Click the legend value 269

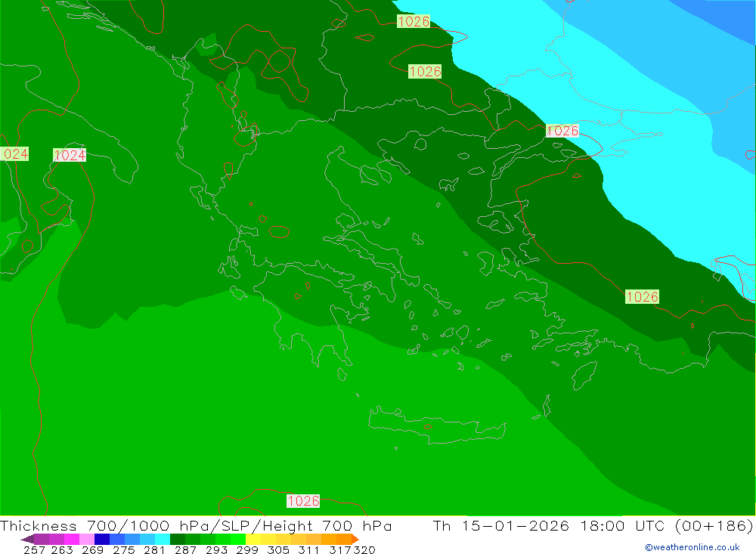pos(92,550)
